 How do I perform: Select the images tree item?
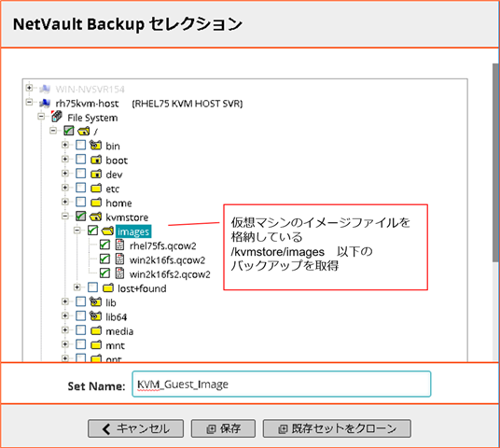(x=133, y=231)
